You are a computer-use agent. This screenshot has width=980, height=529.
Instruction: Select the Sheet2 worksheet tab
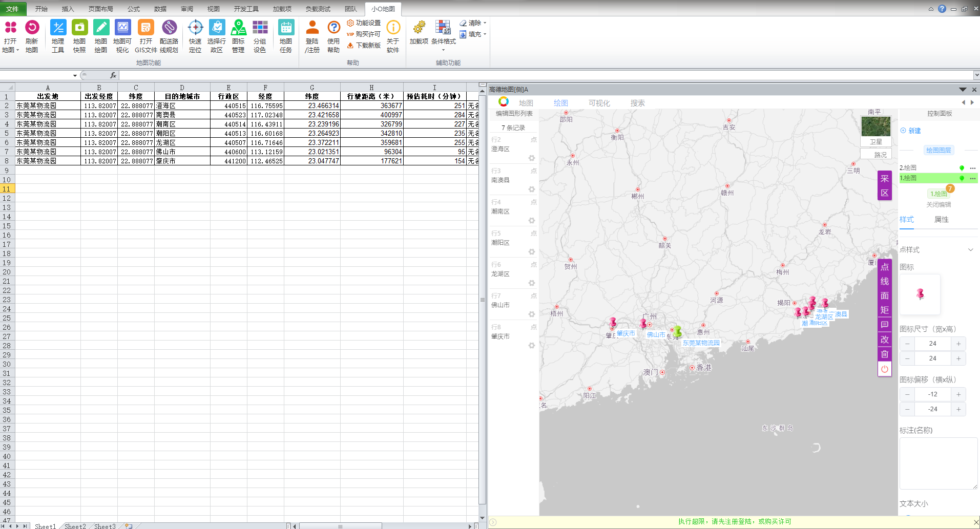click(x=75, y=526)
